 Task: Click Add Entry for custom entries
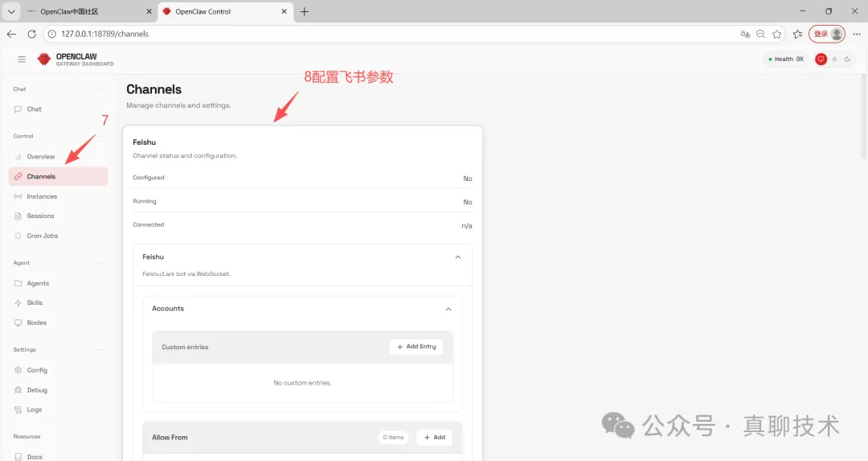point(416,347)
